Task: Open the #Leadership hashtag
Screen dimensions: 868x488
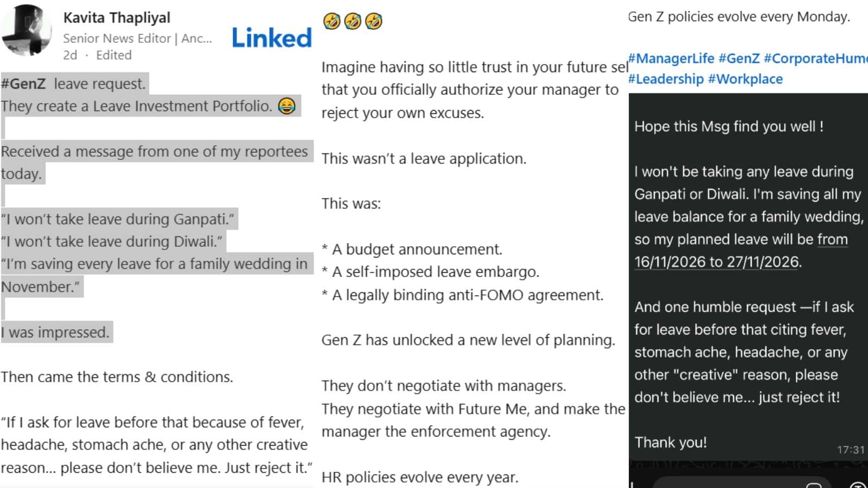Action: pos(666,79)
